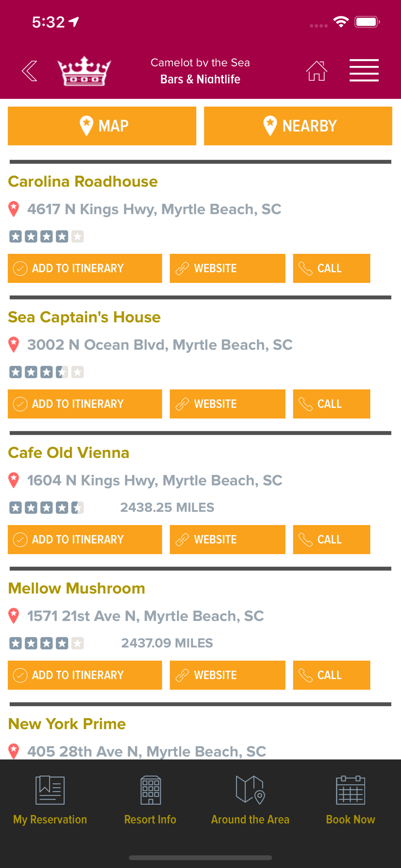Tap Carolina Roadhouse star rating
Image resolution: width=401 pixels, height=868 pixels.
[46, 237]
